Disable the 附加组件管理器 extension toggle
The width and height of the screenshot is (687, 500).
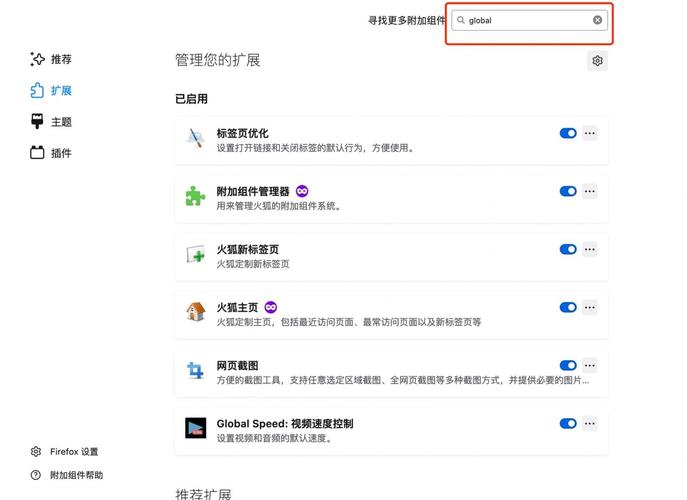tap(568, 191)
